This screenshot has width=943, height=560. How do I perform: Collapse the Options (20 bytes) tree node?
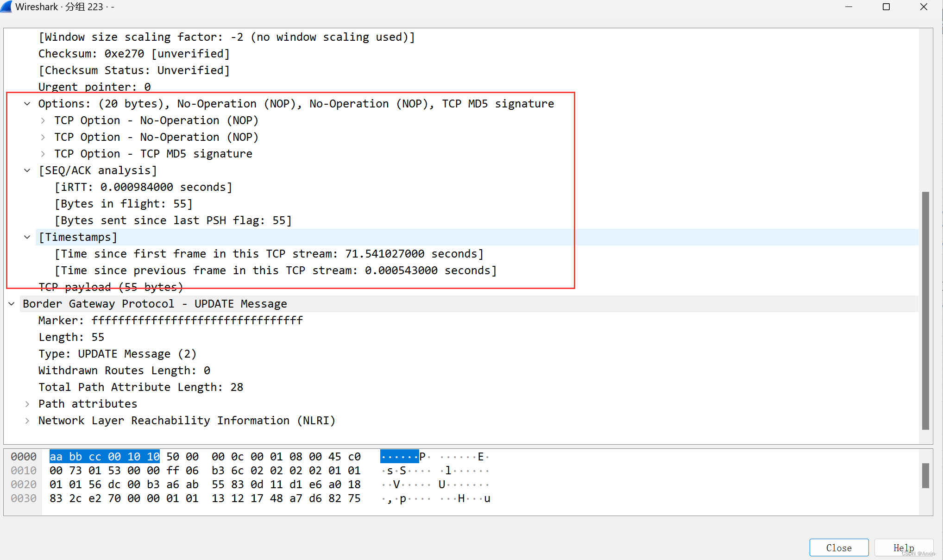(x=27, y=104)
